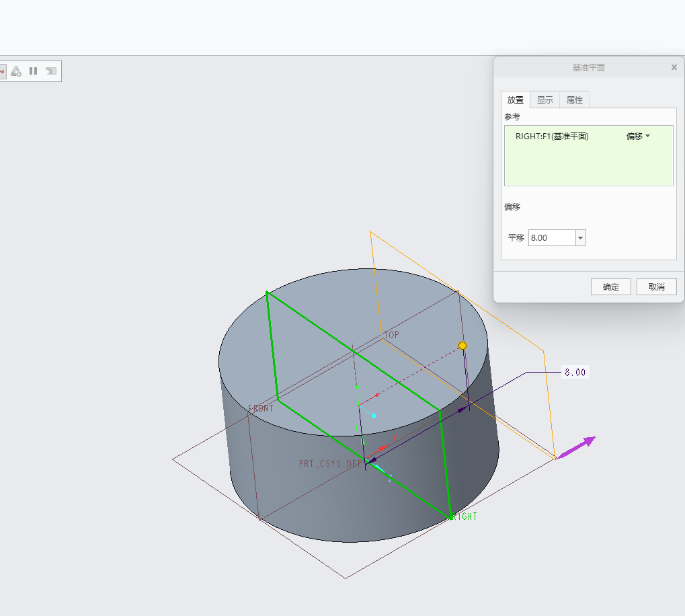Click the 平移 value input field
Screen dimensions: 685x616
click(x=552, y=237)
